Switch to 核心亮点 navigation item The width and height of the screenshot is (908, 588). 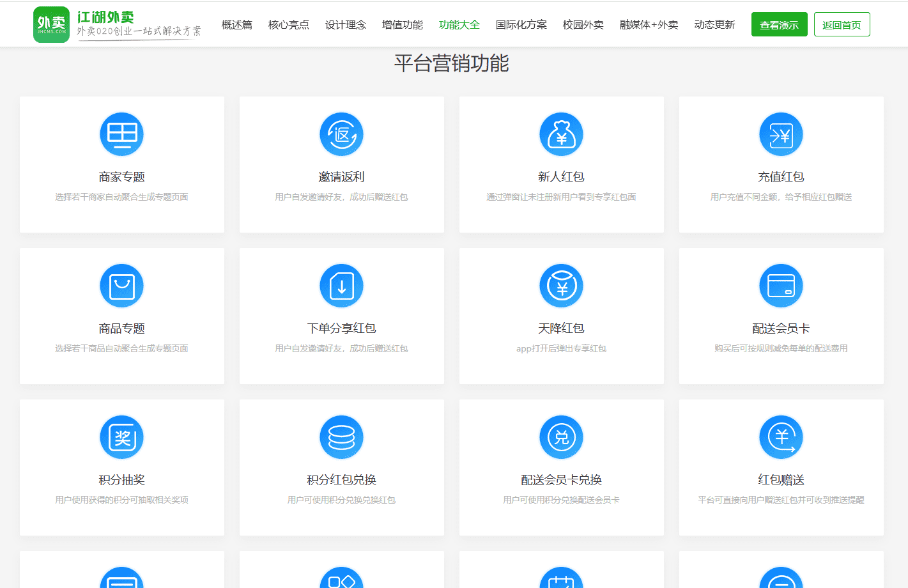pos(288,25)
